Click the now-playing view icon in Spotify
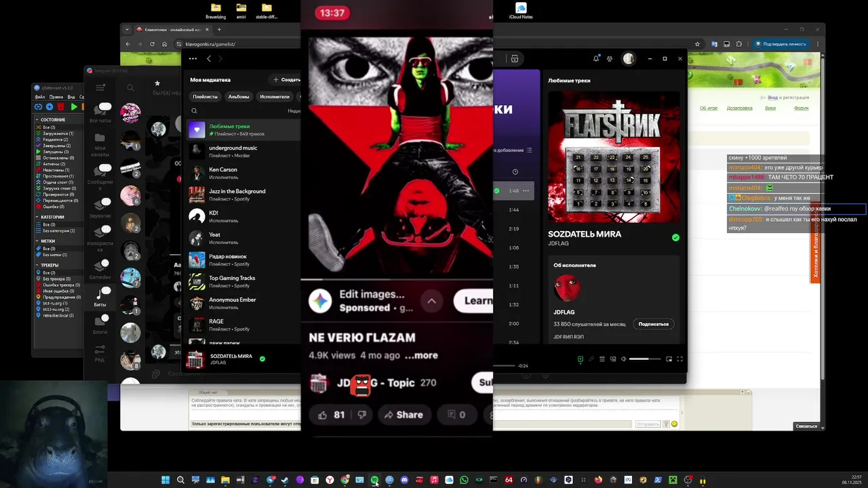 tap(580, 359)
